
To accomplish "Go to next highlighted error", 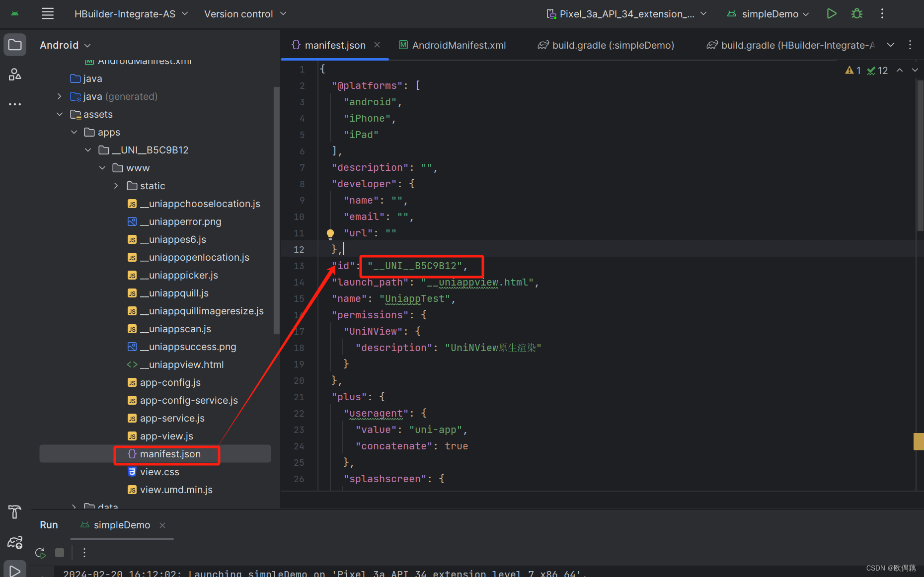I will [x=915, y=71].
